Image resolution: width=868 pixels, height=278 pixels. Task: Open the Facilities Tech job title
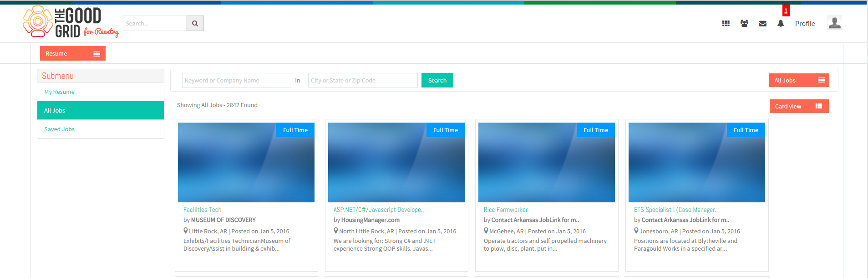pos(203,210)
